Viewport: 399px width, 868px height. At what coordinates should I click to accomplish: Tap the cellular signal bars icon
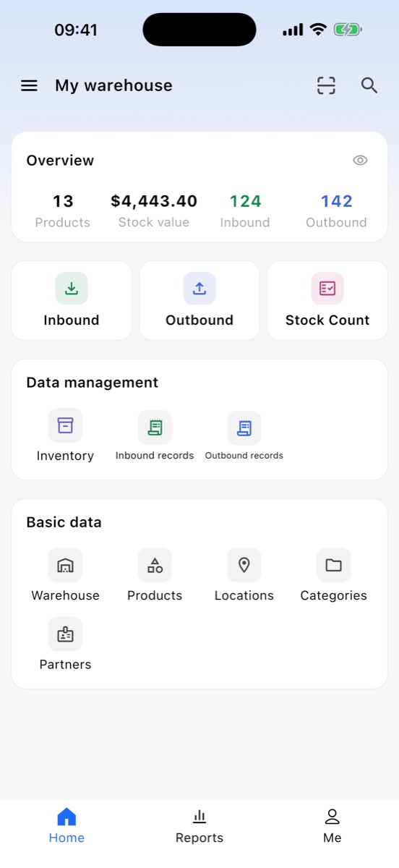(293, 30)
